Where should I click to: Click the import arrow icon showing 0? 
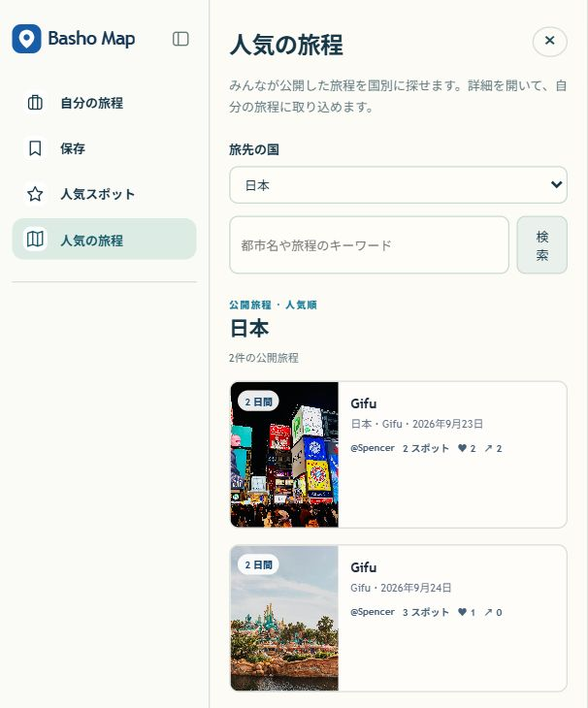point(488,612)
